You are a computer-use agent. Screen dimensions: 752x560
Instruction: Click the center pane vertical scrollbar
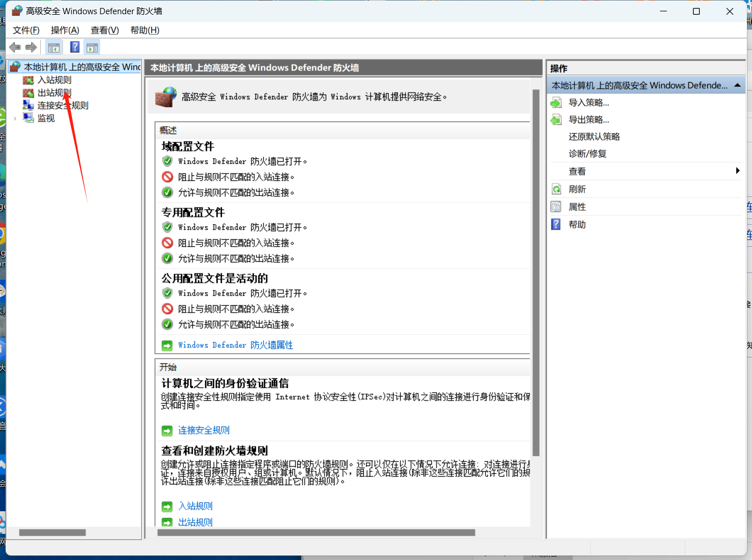click(x=536, y=272)
